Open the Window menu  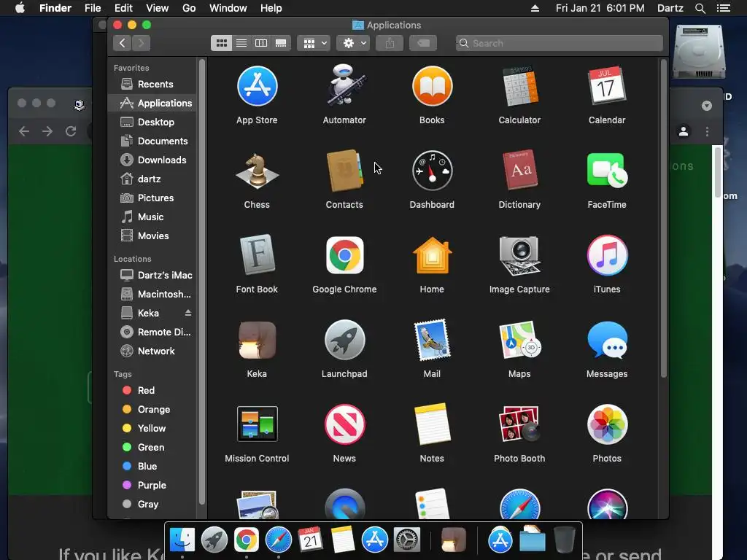(228, 8)
